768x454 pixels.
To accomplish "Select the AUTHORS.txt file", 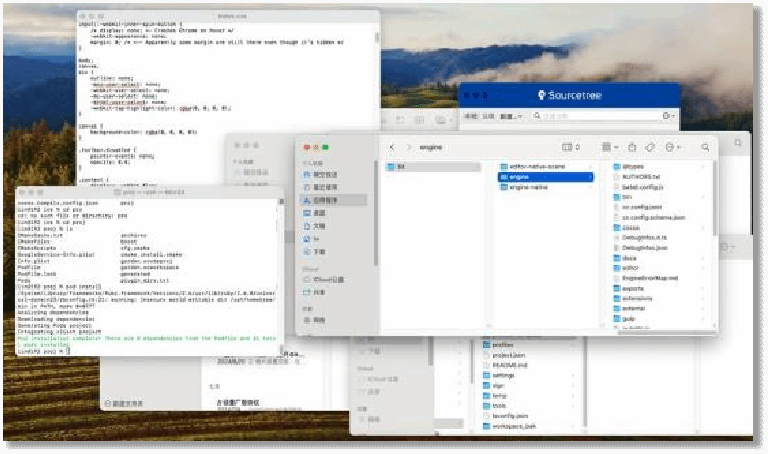I will (641, 176).
